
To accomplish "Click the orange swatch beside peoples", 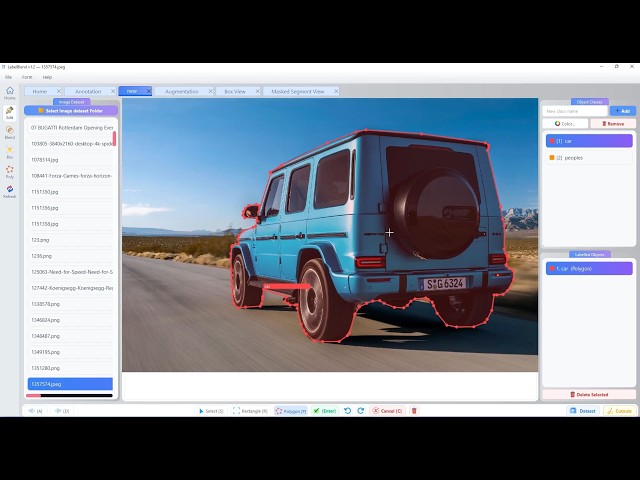I will (552, 158).
